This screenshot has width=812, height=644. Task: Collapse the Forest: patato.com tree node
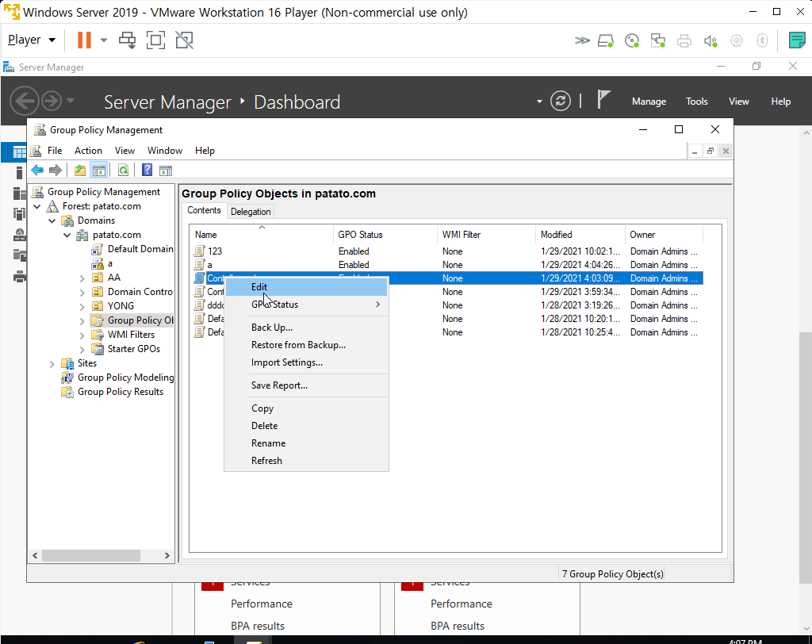(37, 206)
